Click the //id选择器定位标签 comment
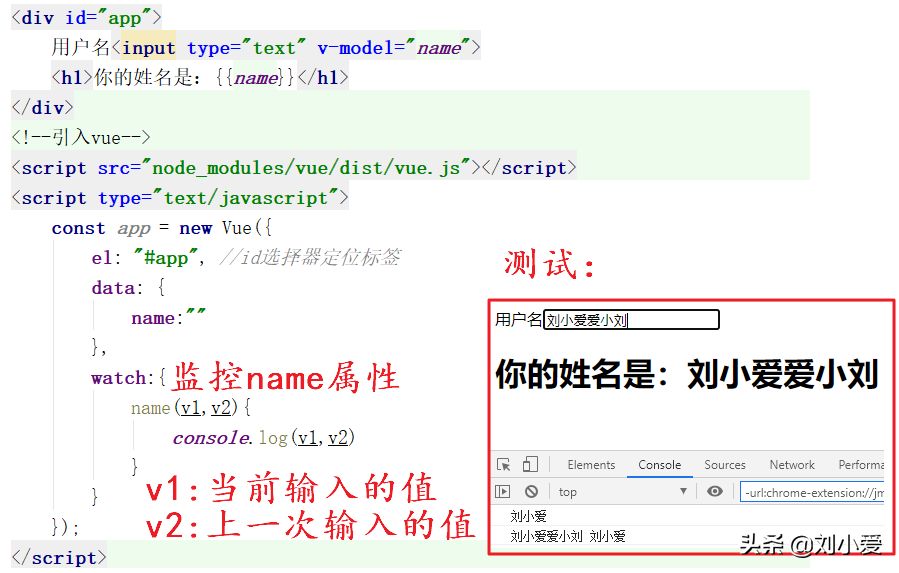The height and width of the screenshot is (573, 899). click(x=310, y=258)
